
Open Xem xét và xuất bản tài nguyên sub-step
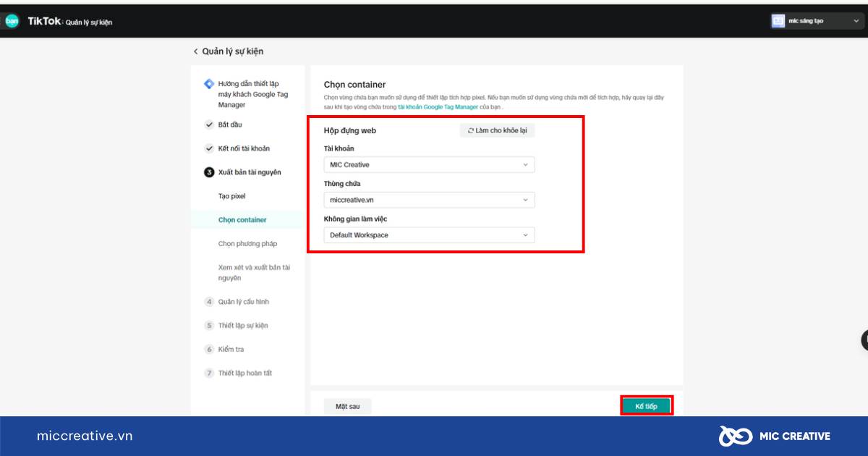point(254,273)
